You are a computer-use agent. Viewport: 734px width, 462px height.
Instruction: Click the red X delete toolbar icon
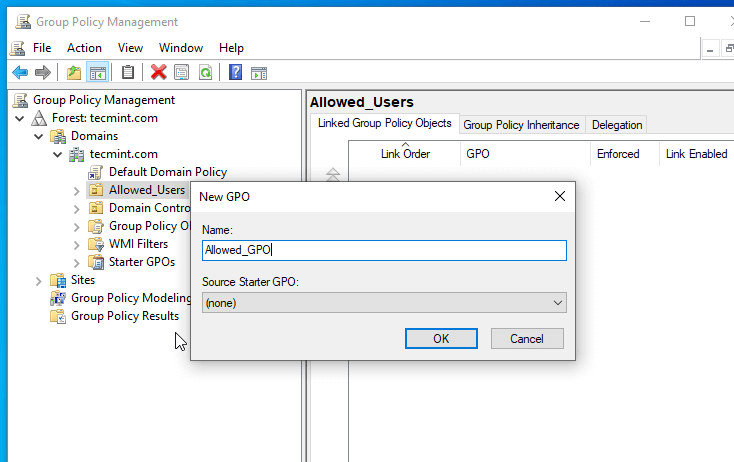coord(159,73)
